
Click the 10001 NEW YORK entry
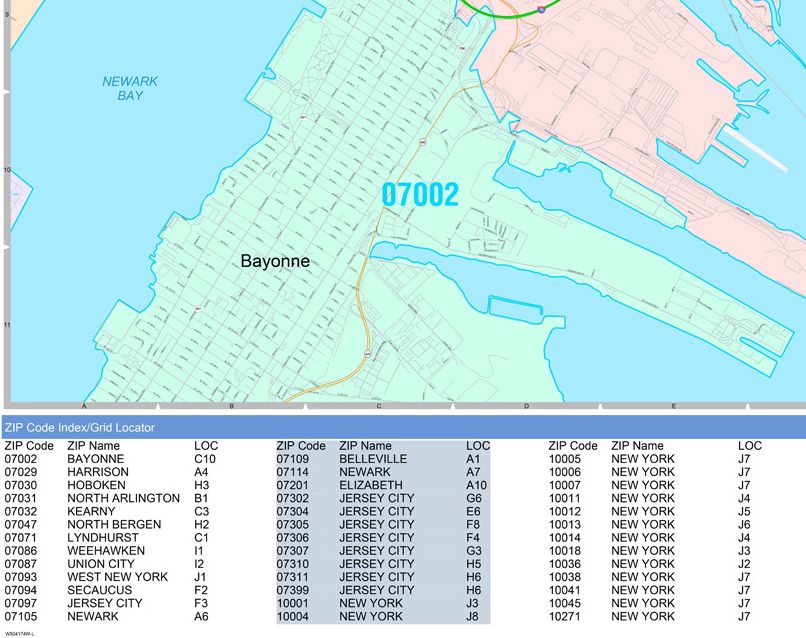point(383,603)
